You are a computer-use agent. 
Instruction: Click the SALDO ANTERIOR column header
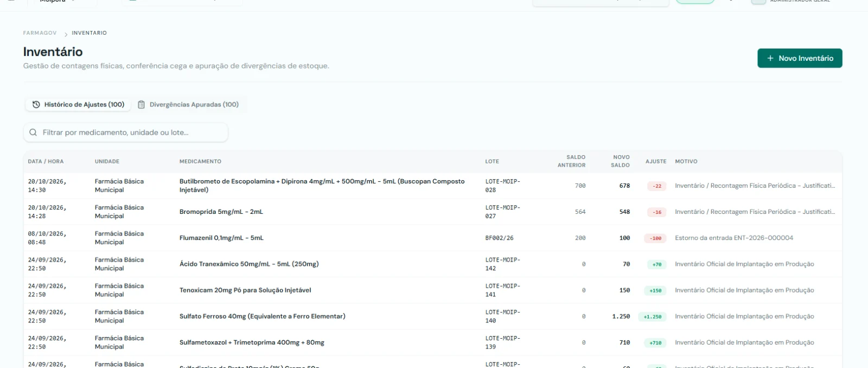pyautogui.click(x=571, y=161)
